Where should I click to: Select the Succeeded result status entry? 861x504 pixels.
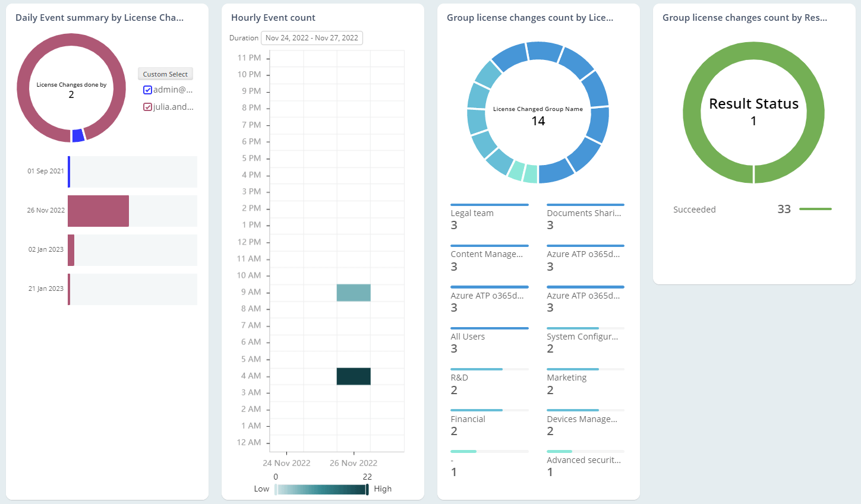point(694,210)
